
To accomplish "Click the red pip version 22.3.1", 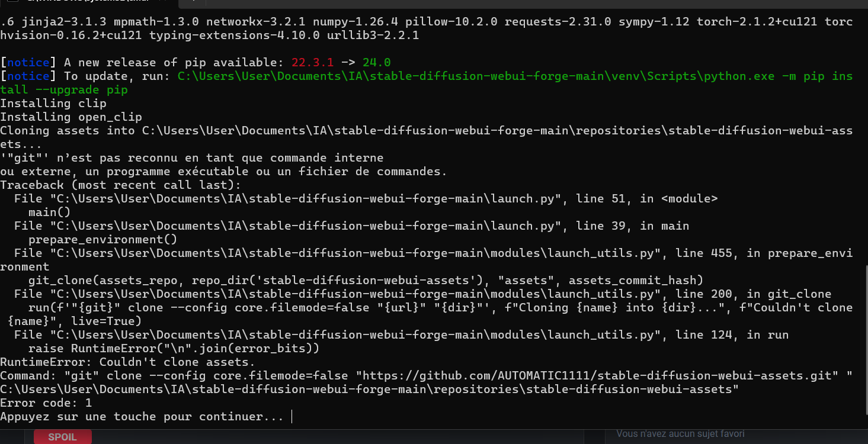I will [313, 62].
